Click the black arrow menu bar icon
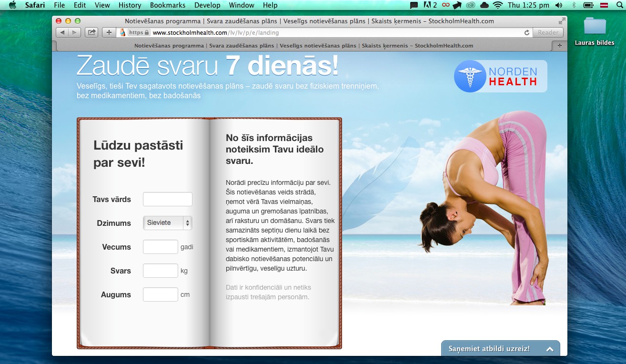The height and width of the screenshot is (364, 626). coord(457,5)
